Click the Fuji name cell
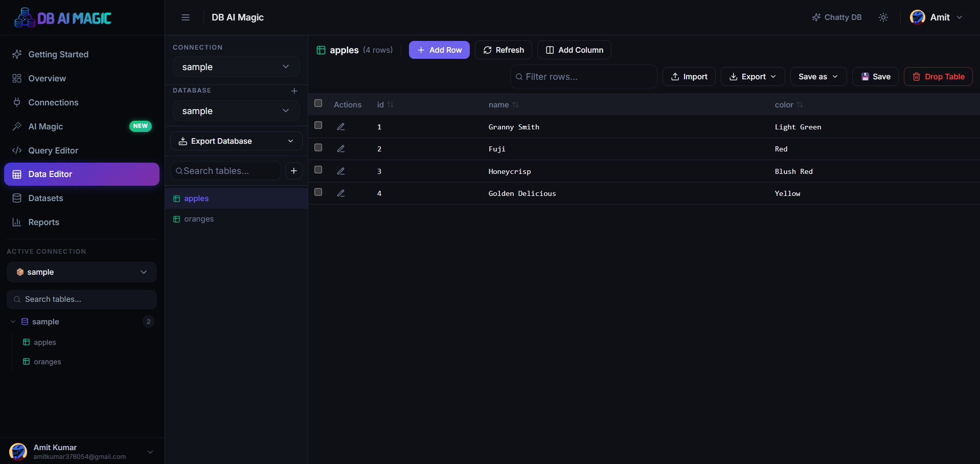The width and height of the screenshot is (980, 464). (497, 149)
